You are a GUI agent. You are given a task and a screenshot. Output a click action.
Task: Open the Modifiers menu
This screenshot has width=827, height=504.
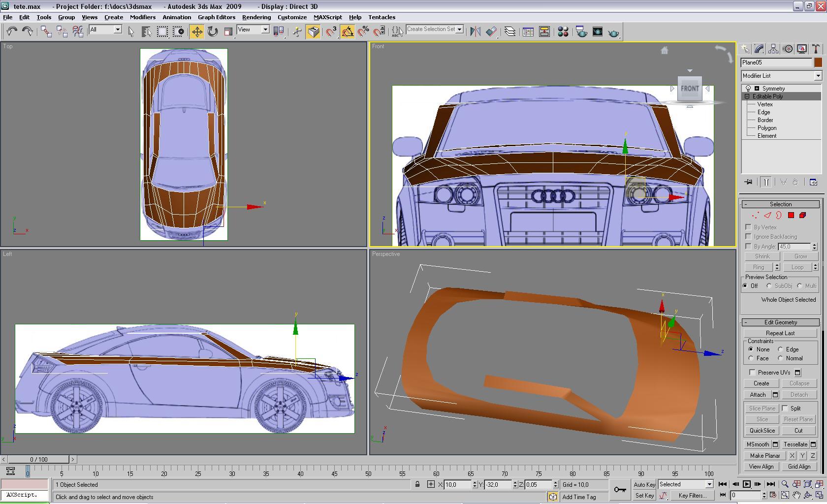tap(143, 17)
